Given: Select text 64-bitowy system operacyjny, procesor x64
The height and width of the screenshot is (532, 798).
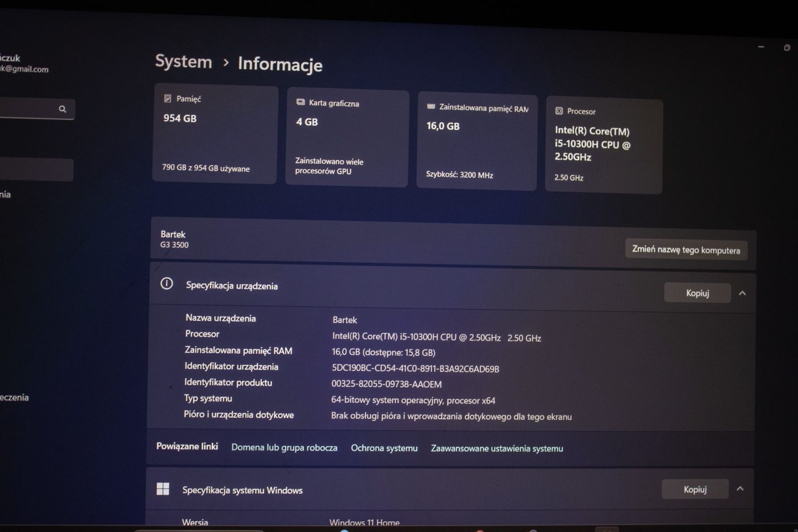Looking at the screenshot, I should click(413, 400).
